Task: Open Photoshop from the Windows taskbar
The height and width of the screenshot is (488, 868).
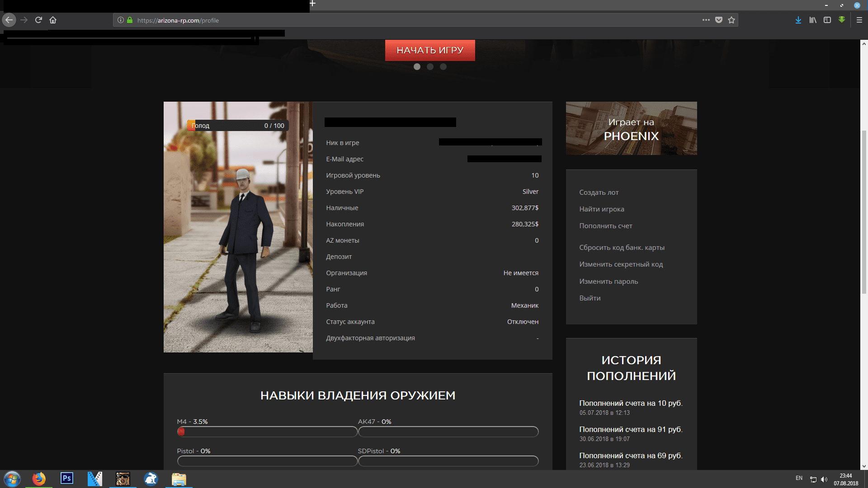Action: pyautogui.click(x=67, y=478)
